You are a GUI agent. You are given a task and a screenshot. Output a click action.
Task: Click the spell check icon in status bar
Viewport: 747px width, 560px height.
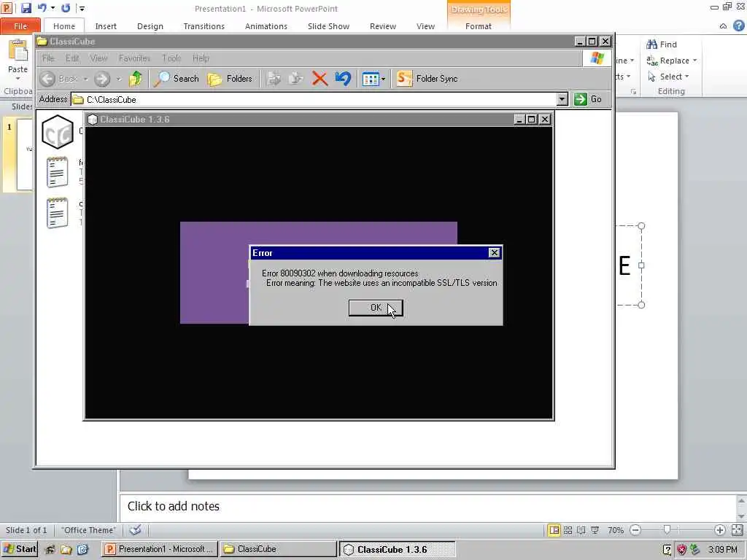135,530
